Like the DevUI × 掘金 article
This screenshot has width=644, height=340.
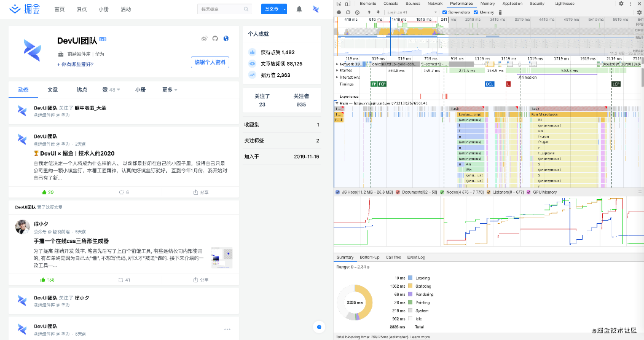[x=47, y=192]
